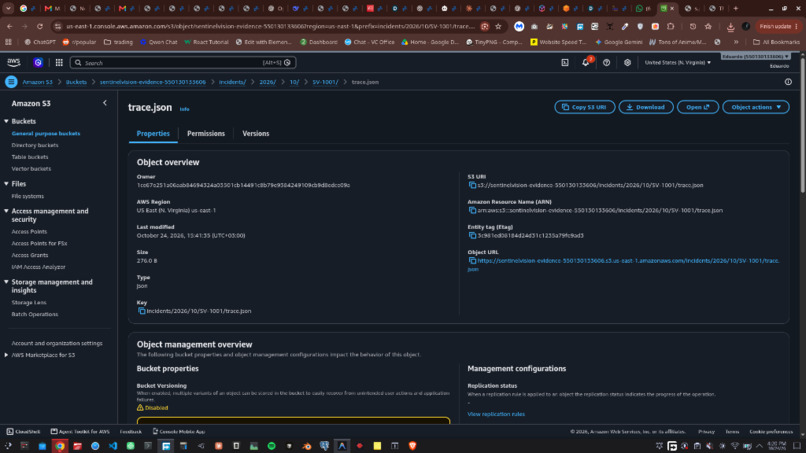Collapse the Buckets section
The width and height of the screenshot is (806, 453).
(6, 121)
